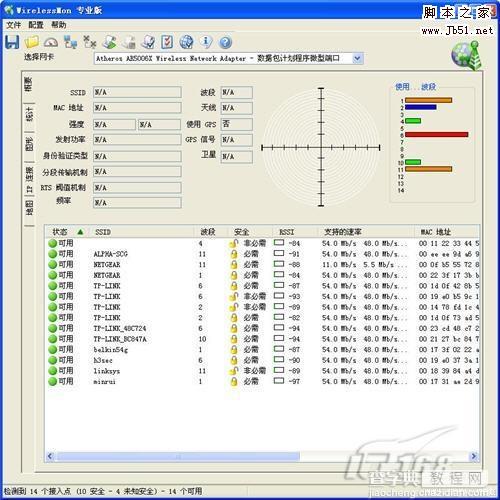This screenshot has width=500, height=500.
Task: Select the h3sec network row
Action: pos(262,360)
